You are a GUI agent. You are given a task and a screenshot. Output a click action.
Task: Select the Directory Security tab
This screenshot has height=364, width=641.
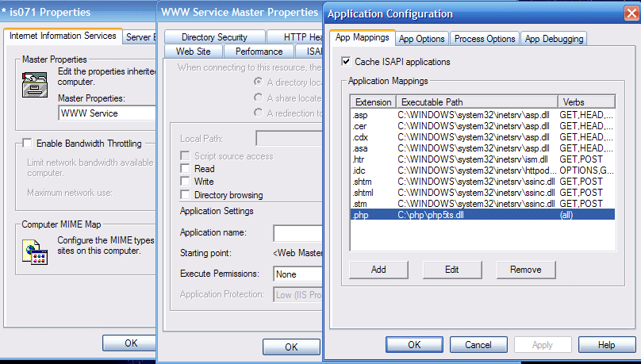(x=215, y=37)
